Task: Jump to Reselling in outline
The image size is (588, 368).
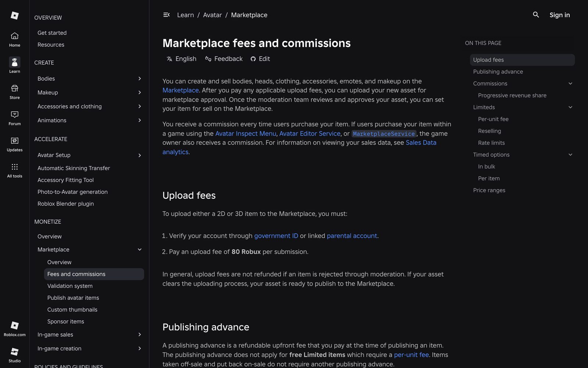Action: coord(490,131)
